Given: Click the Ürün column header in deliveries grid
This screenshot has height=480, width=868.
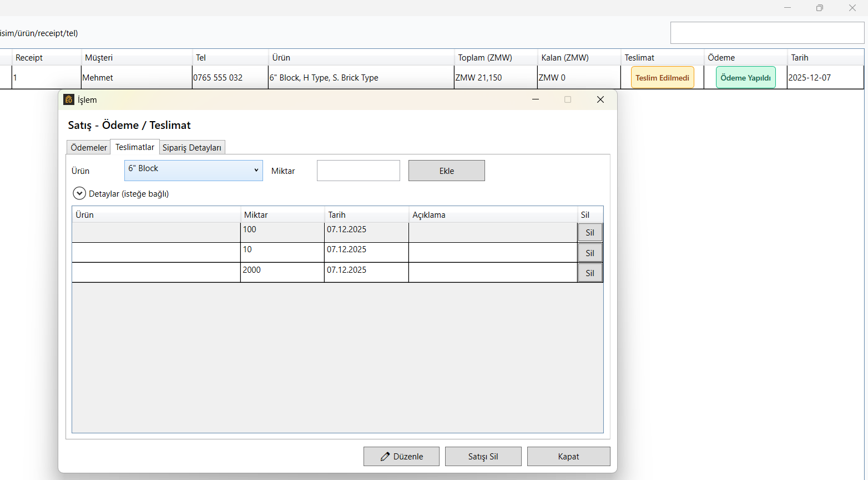Looking at the screenshot, I should [157, 214].
